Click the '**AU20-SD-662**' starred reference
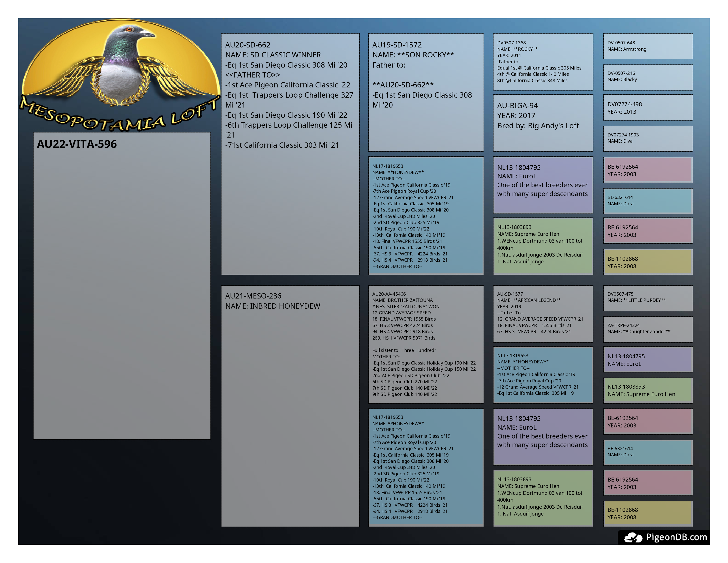Image resolution: width=728 pixels, height=563 pixels. pyautogui.click(x=403, y=85)
